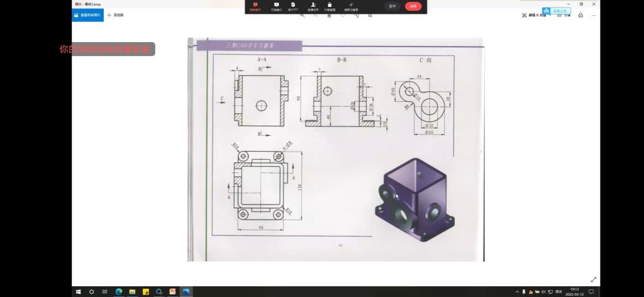Click the 3D purple part model image
The width and height of the screenshot is (644, 297).
[414, 199]
